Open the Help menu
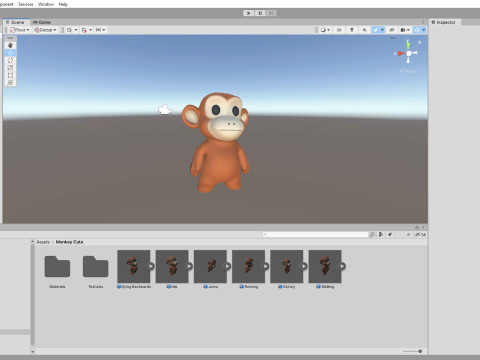Screen dimensions: 480x360 coord(63,4)
